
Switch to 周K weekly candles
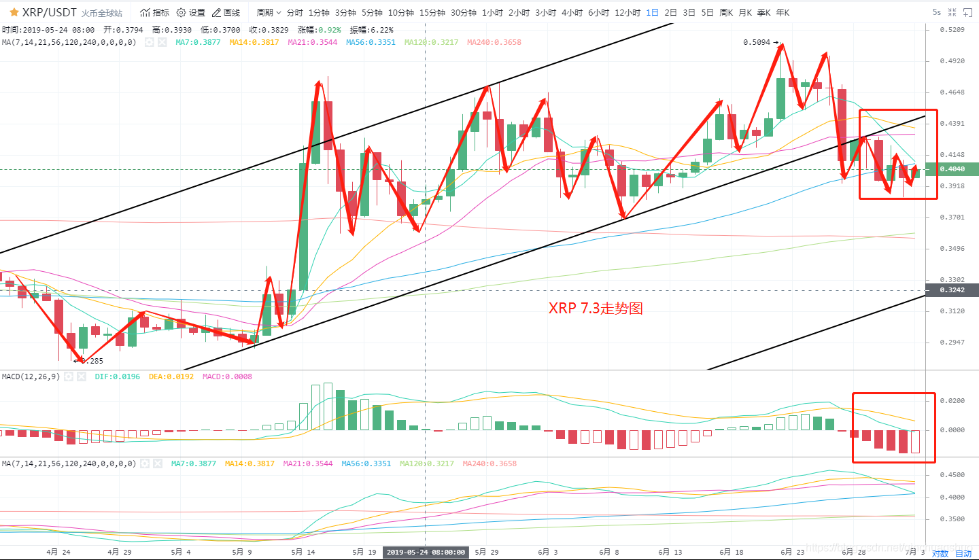(x=727, y=12)
